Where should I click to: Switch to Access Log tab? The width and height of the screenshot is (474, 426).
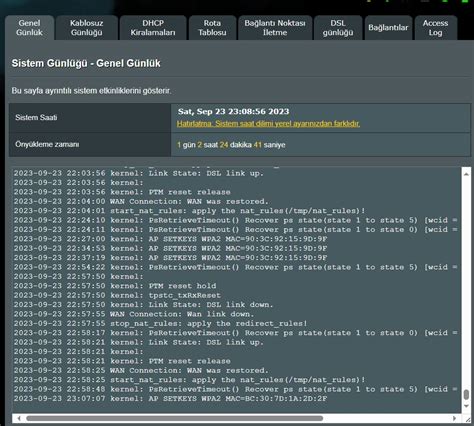pos(435,28)
